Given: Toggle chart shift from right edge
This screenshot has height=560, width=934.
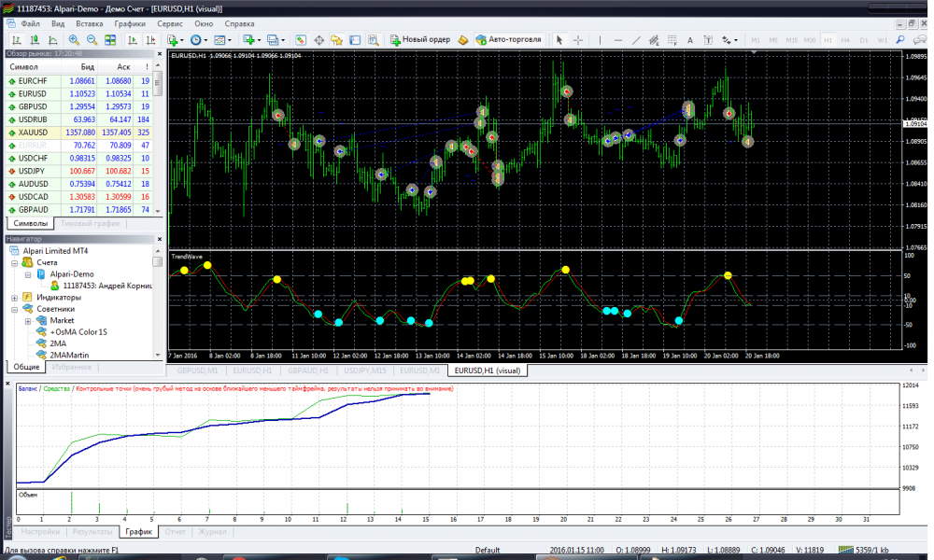Looking at the screenshot, I should click(x=150, y=40).
